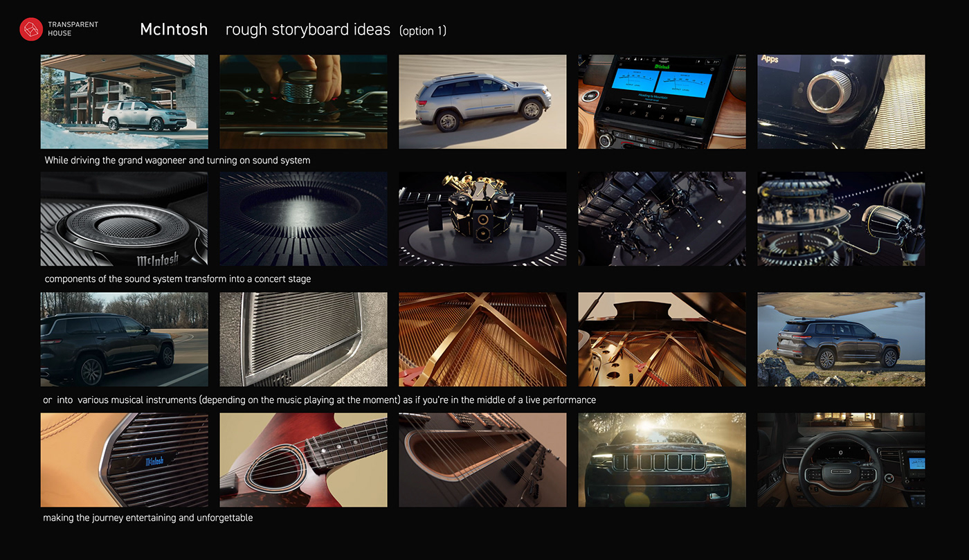Skip to the next track on the McIntosh player

pos(664,108)
